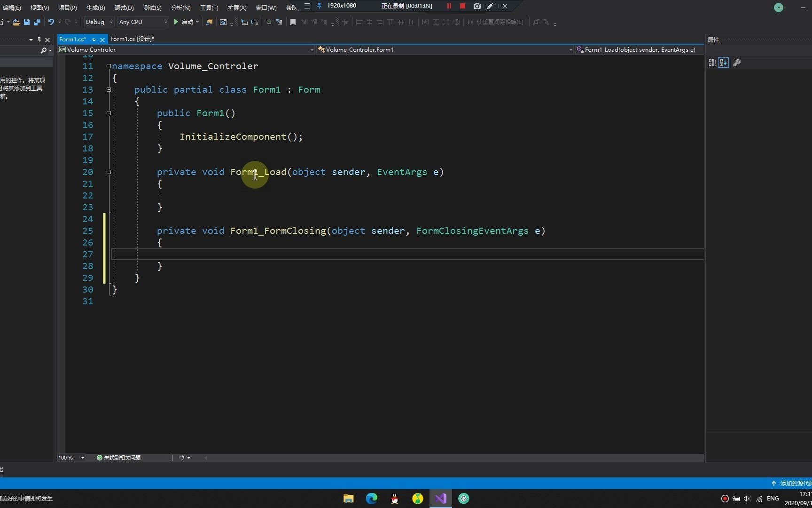Image resolution: width=812 pixels, height=508 pixels.
Task: Open the 扩展(X) menu
Action: [x=237, y=8]
